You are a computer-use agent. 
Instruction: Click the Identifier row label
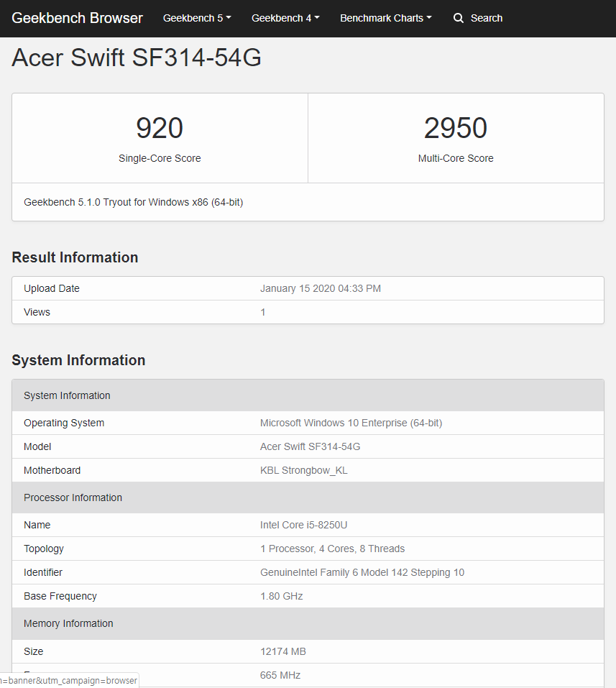pos(43,572)
